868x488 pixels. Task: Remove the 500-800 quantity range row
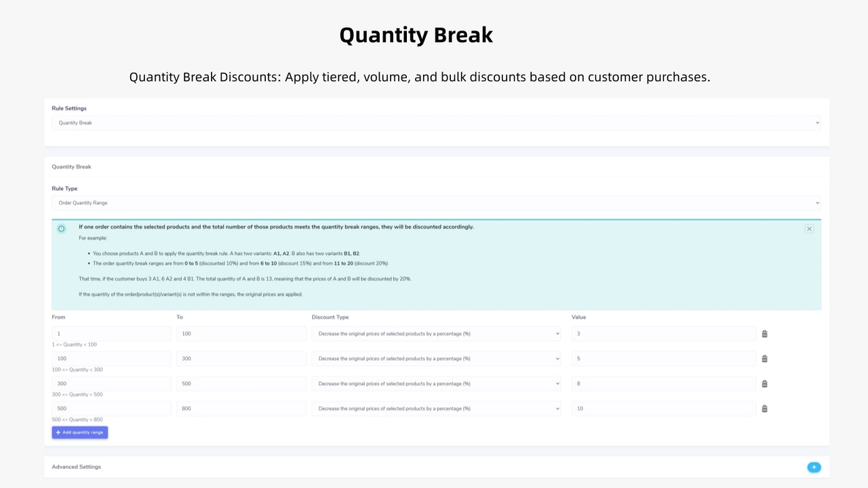click(x=764, y=408)
